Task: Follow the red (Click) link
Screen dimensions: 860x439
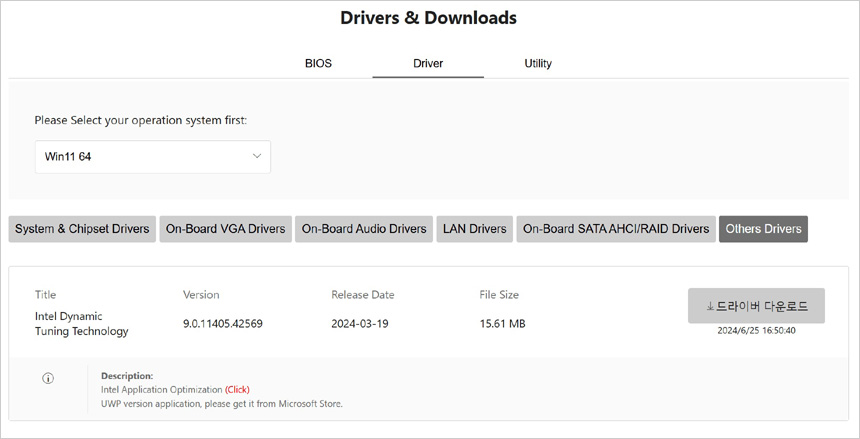Action: [x=237, y=389]
